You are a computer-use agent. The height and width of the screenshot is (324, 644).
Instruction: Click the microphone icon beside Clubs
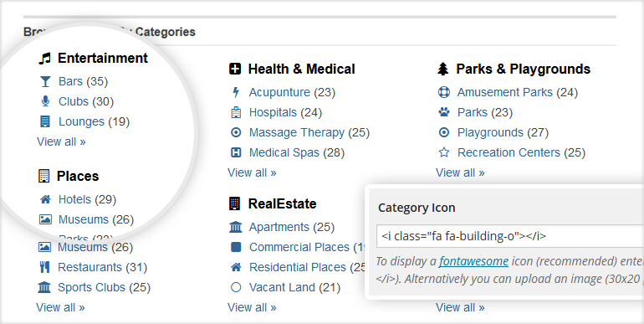pos(45,101)
